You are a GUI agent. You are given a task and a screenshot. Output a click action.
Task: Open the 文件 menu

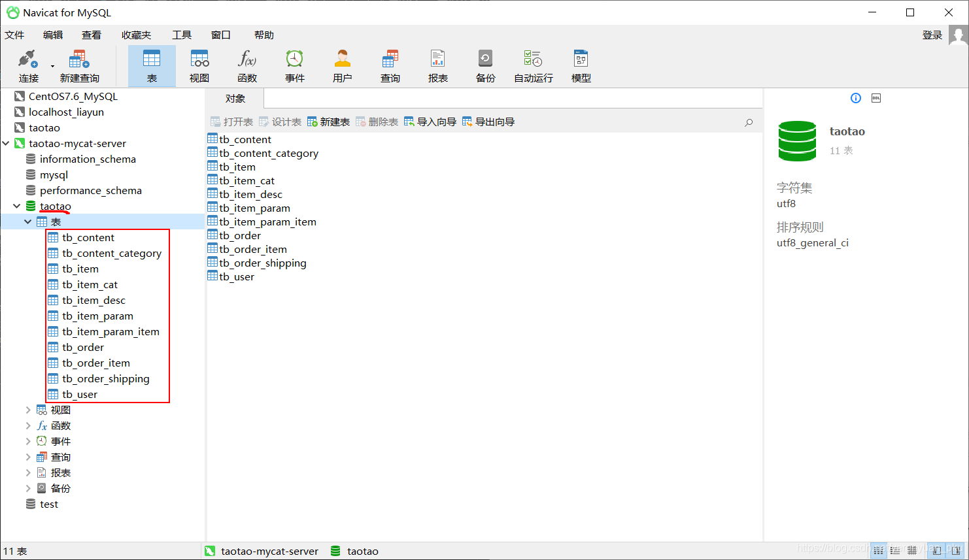[x=14, y=35]
